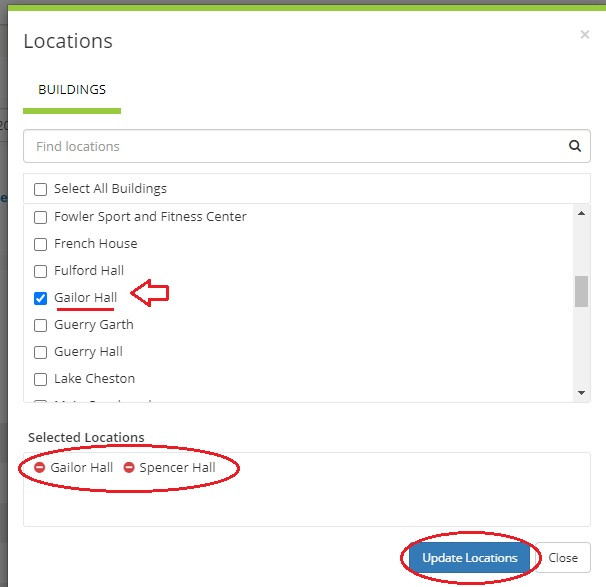Image resolution: width=606 pixels, height=587 pixels.
Task: Tick the Guerry Hall checkbox
Action: tap(41, 352)
